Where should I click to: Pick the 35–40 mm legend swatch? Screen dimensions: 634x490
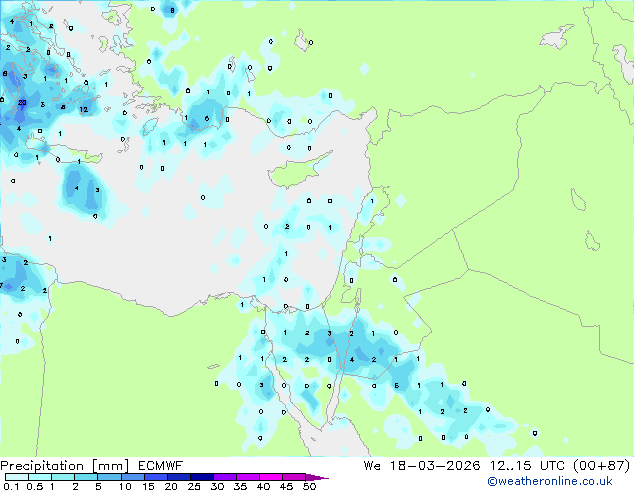coord(247,477)
